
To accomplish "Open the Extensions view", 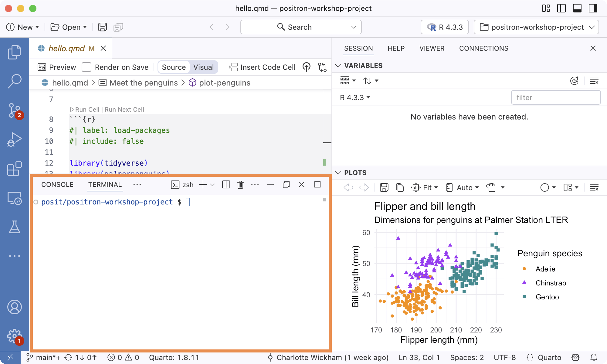I will click(x=14, y=169).
